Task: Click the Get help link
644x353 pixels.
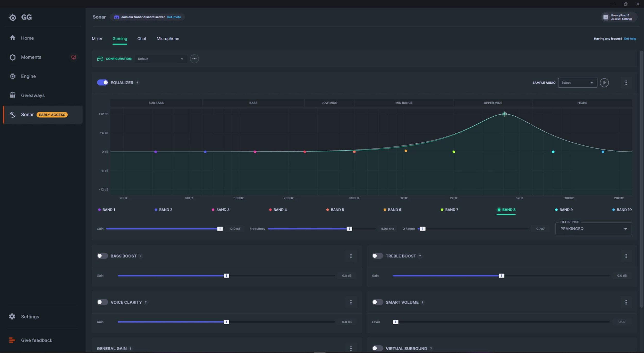Action: click(x=630, y=39)
